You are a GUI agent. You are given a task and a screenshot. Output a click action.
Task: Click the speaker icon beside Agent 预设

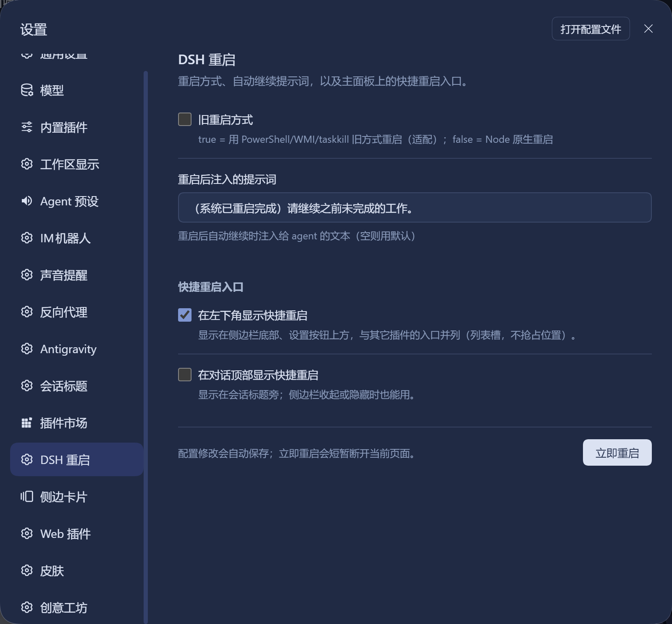[x=27, y=201]
